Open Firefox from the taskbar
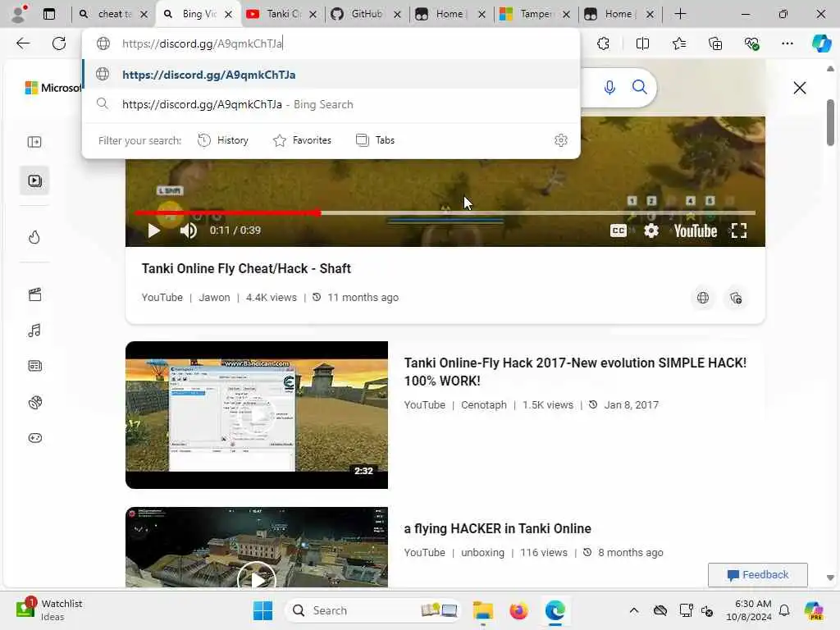Viewport: 840px width, 630px height. pos(518,610)
